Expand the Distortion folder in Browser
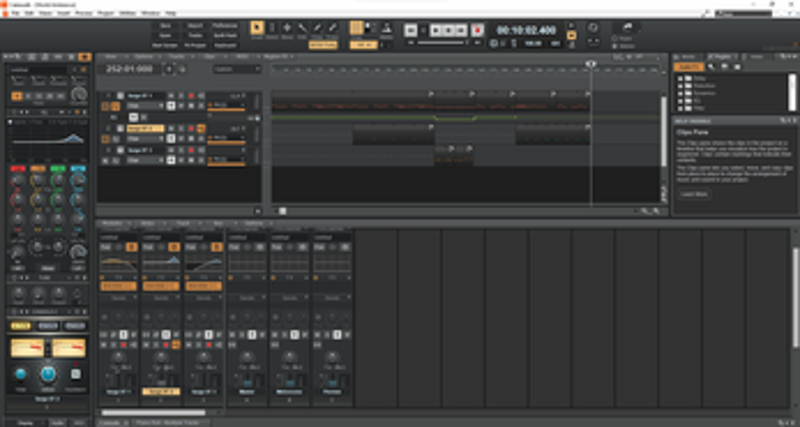This screenshot has width=800, height=427. pyautogui.click(x=680, y=86)
